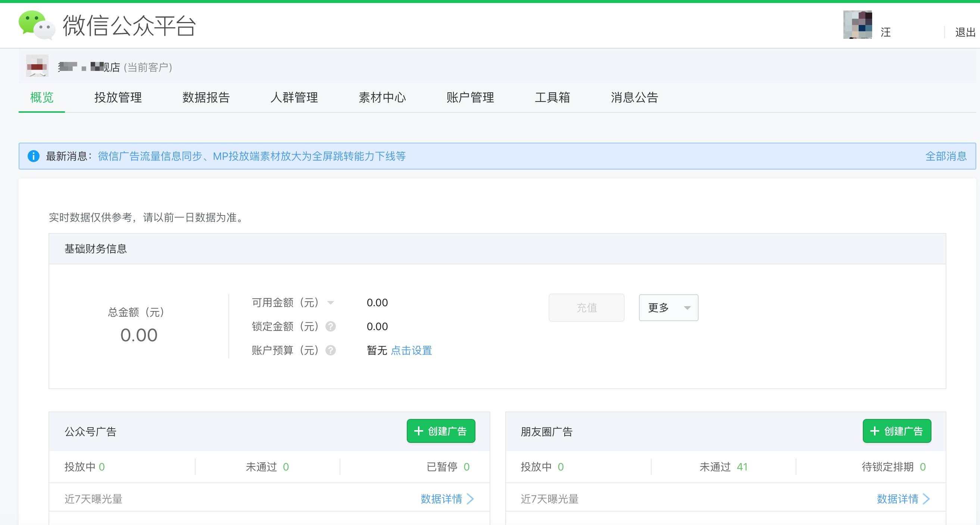Click the info icon beside 最新消息
The height and width of the screenshot is (525, 980).
[34, 156]
